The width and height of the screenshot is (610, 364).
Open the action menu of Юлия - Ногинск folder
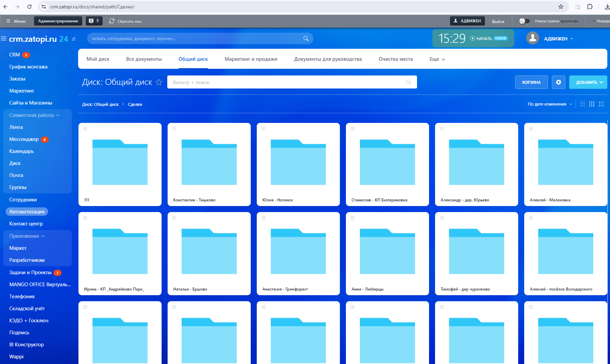263,129
